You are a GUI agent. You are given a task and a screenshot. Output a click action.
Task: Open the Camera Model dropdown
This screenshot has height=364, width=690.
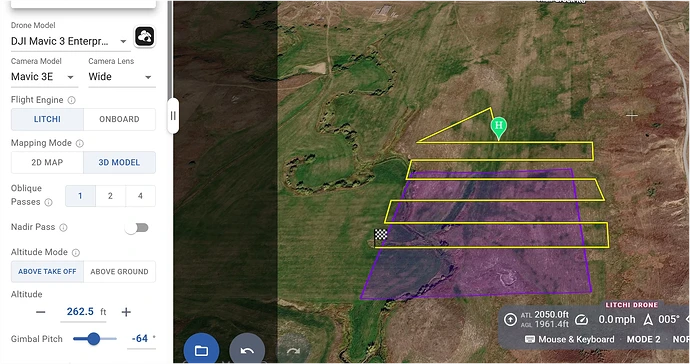coord(44,77)
